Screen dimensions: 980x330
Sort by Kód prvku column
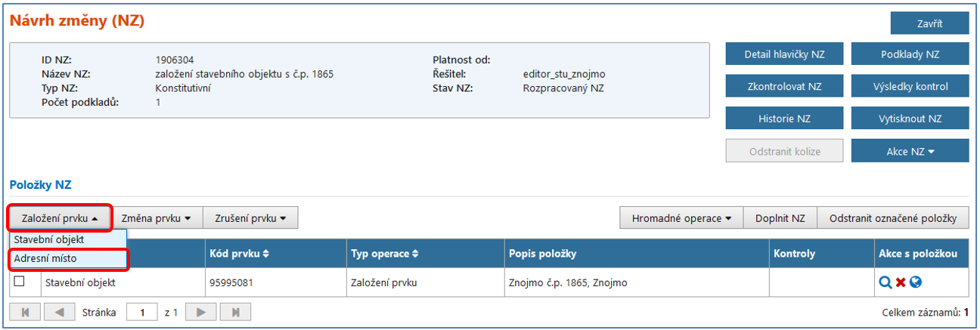pyautogui.click(x=239, y=254)
